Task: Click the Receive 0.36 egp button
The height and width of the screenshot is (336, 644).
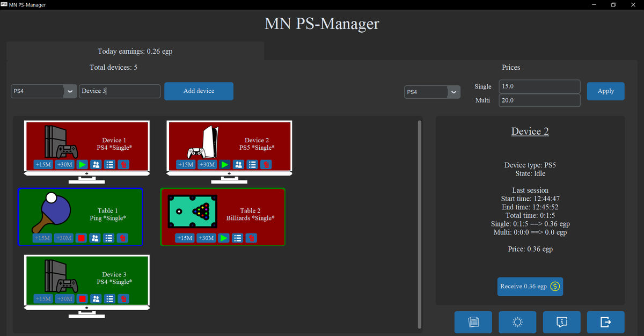Action: coord(530,287)
